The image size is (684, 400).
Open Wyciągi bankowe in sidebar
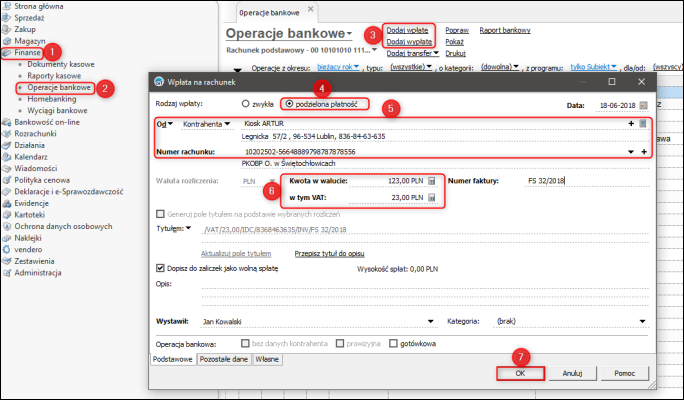pos(57,111)
